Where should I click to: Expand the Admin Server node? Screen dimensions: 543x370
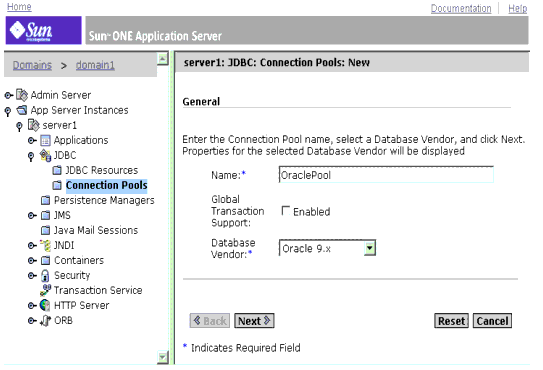point(9,95)
